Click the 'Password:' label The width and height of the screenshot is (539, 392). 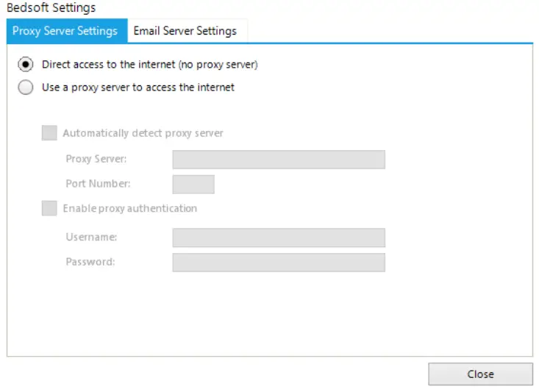point(90,262)
